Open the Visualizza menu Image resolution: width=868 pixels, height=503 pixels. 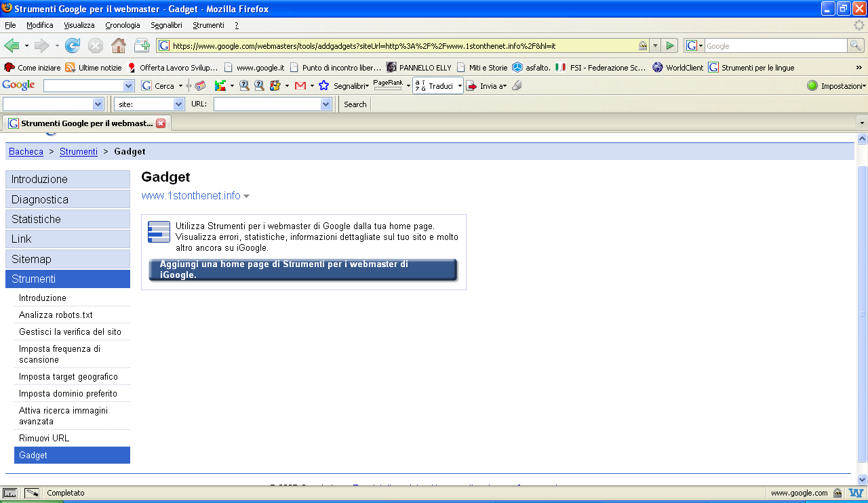click(79, 25)
